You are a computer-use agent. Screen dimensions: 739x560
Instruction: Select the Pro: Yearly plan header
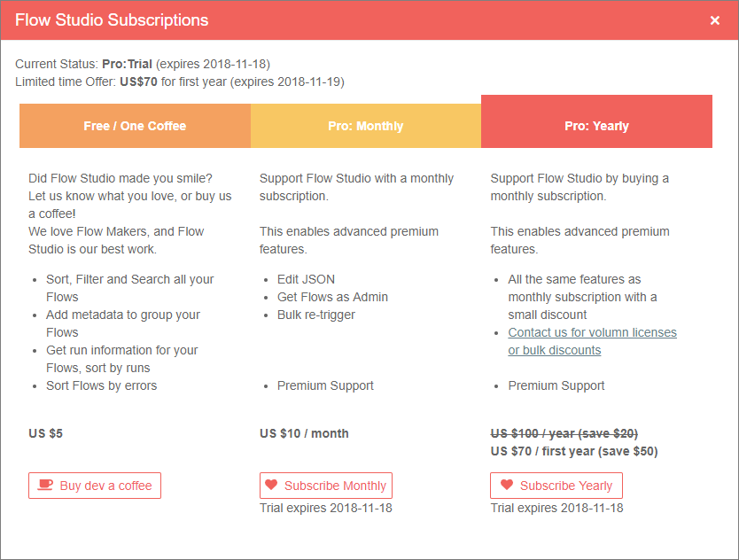(x=596, y=126)
